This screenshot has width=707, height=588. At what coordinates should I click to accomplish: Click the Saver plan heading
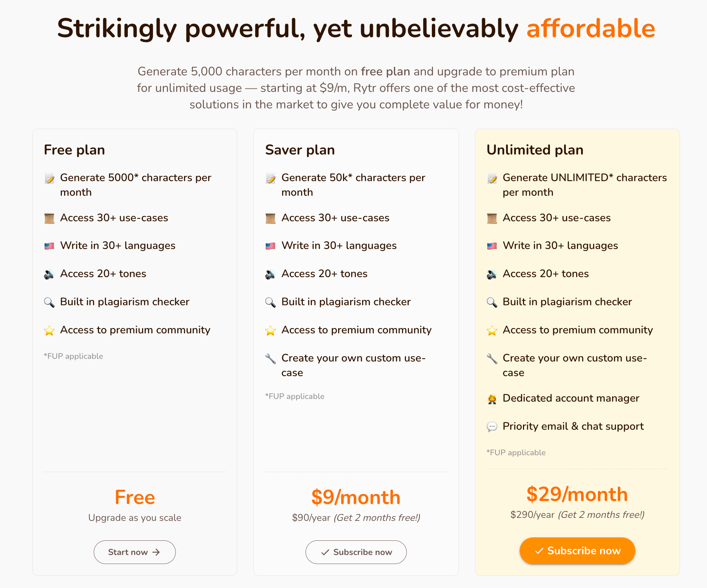pyautogui.click(x=300, y=150)
